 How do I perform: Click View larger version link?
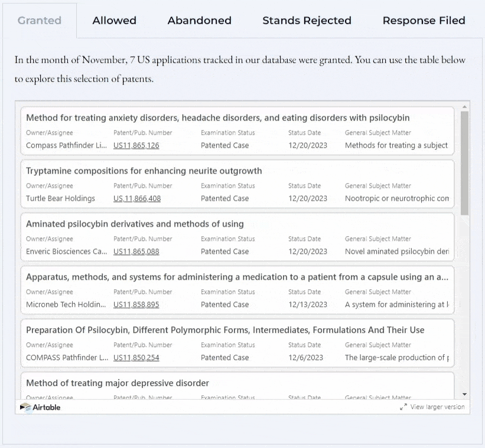pyautogui.click(x=437, y=407)
